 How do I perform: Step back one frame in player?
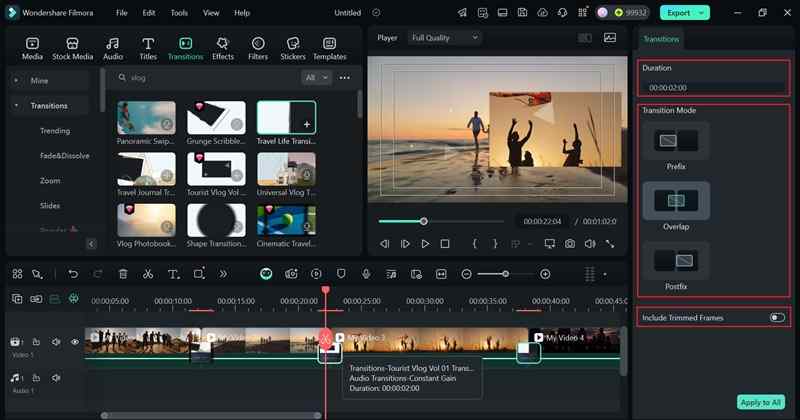(x=385, y=244)
